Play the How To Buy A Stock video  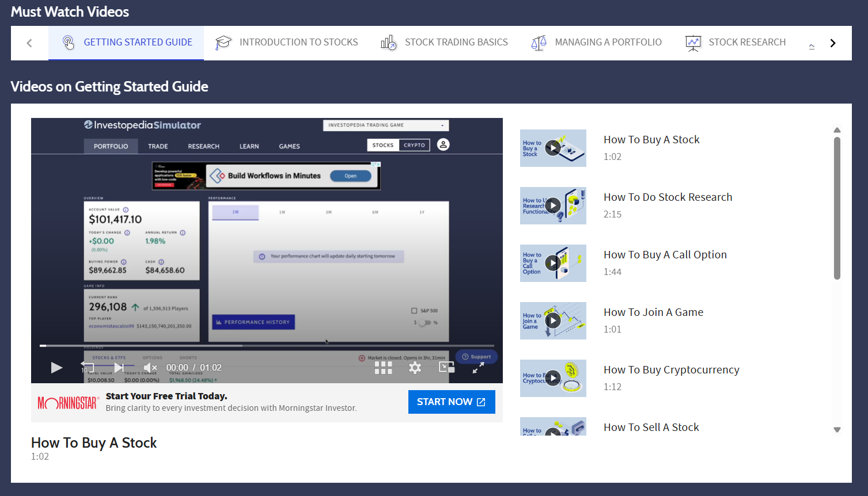pyautogui.click(x=56, y=368)
